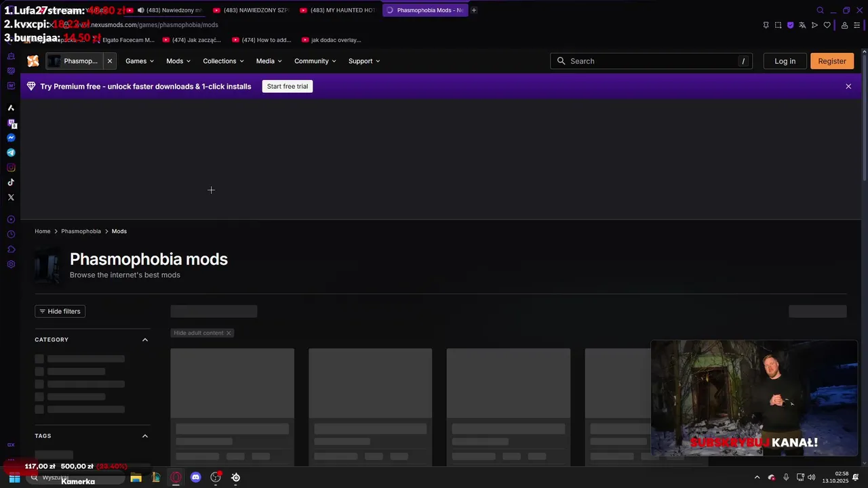Collapse the TAGS filter section
Screen dimensions: 868x488
pos(145,436)
